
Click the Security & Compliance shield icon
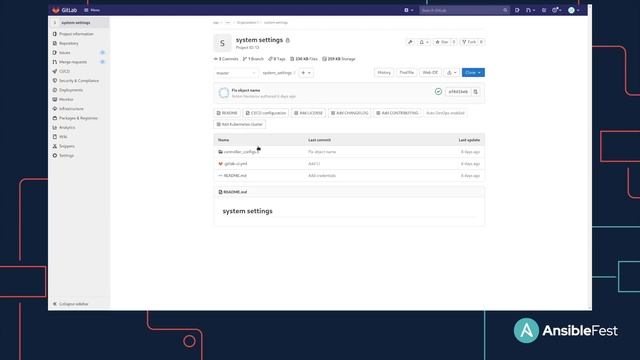[55, 81]
